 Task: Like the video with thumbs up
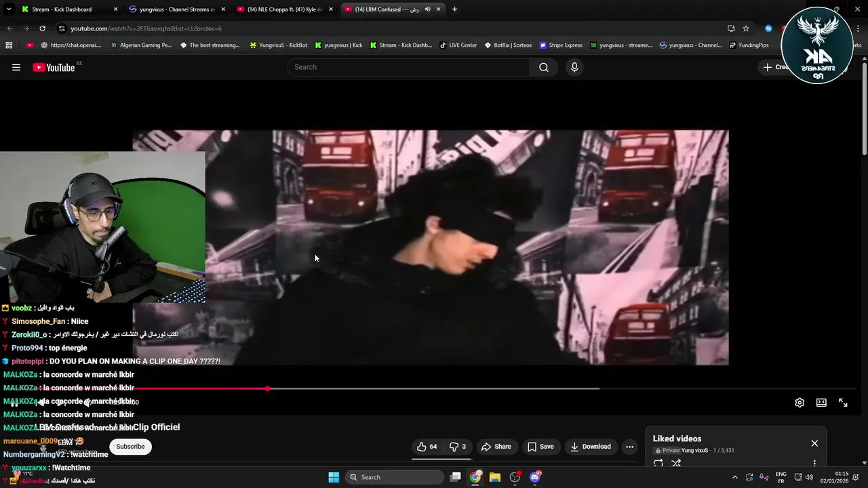tap(428, 447)
